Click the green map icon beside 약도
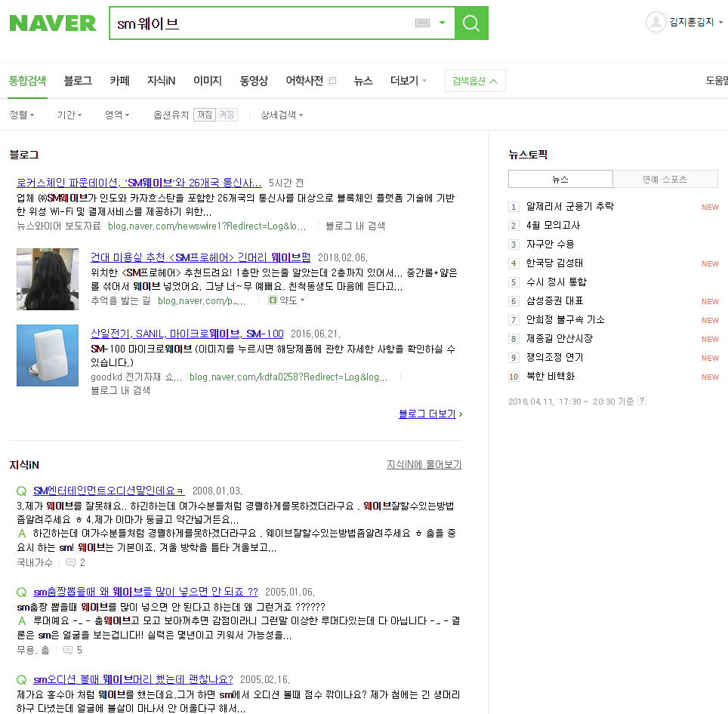 tap(273, 300)
